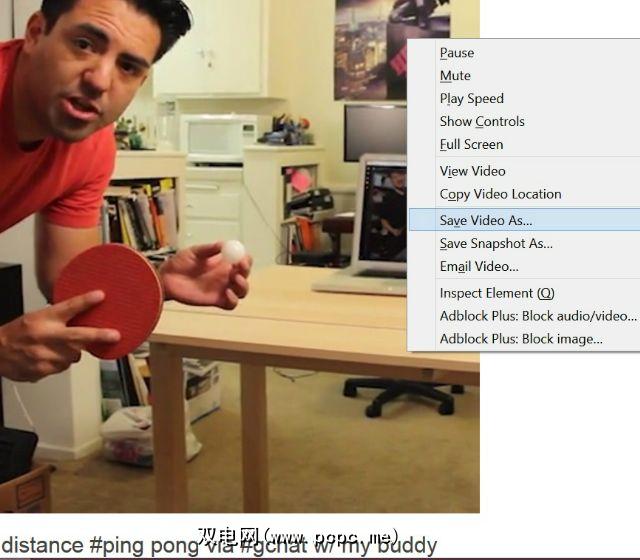The width and height of the screenshot is (640, 560).
Task: Choose Copy Video Location
Action: click(x=524, y=194)
